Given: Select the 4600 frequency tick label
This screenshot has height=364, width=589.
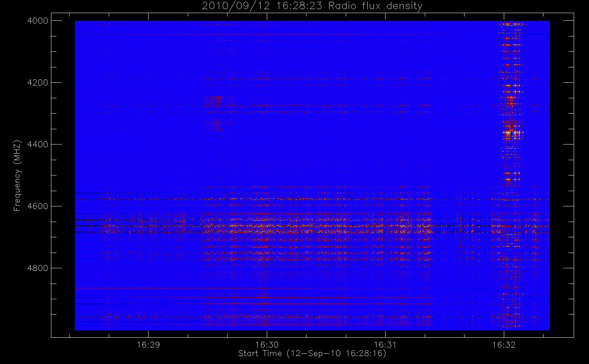Looking at the screenshot, I should pyautogui.click(x=38, y=206).
